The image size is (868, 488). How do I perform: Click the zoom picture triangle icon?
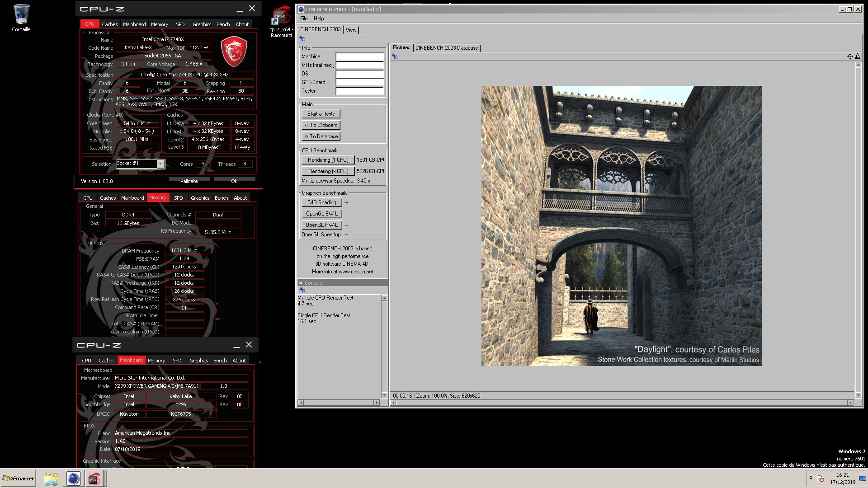pos(858,56)
